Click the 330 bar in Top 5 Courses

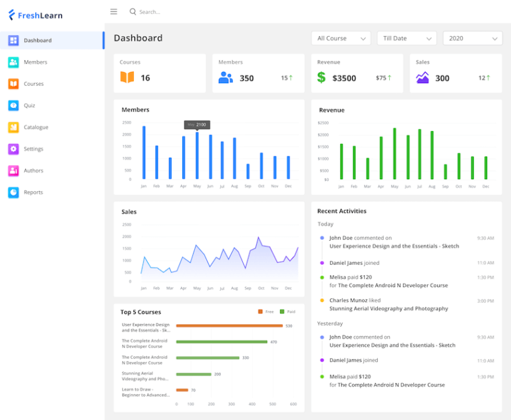point(208,357)
